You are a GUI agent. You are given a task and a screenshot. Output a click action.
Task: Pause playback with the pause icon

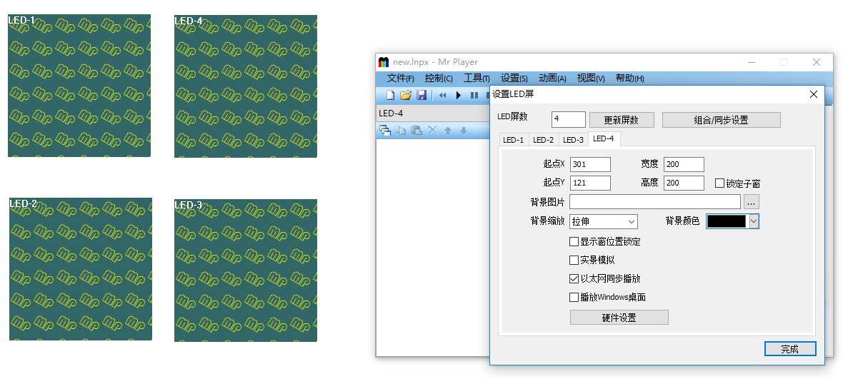(x=474, y=95)
